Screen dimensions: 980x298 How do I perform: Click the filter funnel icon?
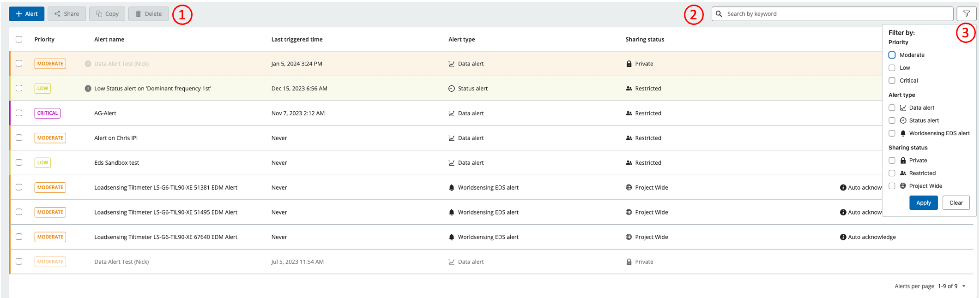966,14
